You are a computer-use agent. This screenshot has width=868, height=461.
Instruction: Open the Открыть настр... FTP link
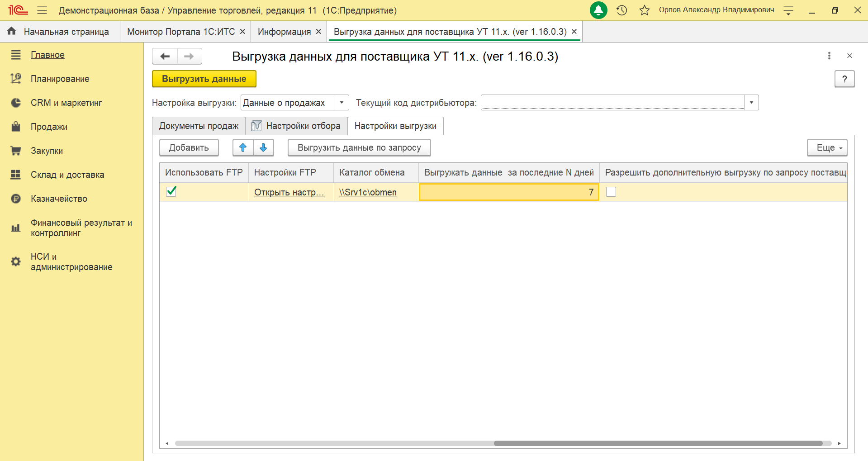coord(289,192)
